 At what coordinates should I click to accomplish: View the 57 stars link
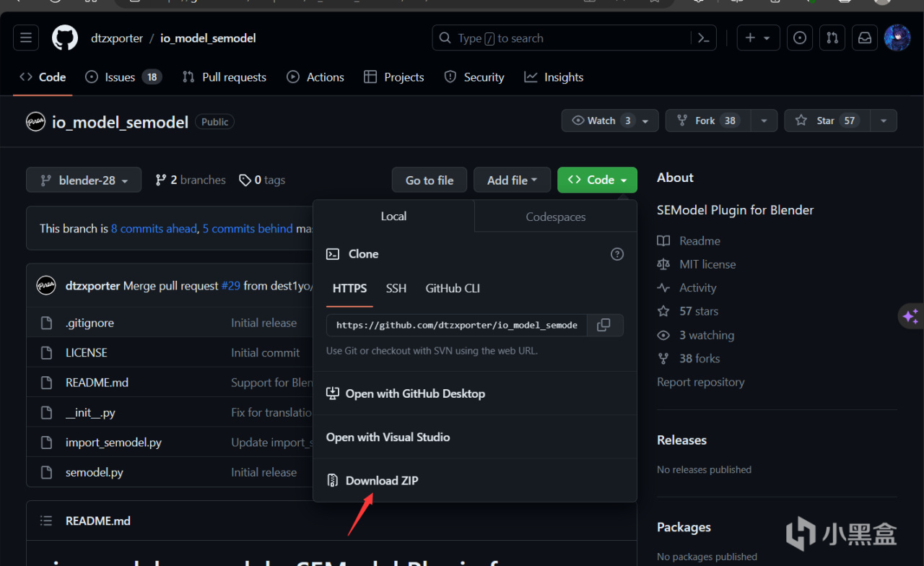pos(688,311)
